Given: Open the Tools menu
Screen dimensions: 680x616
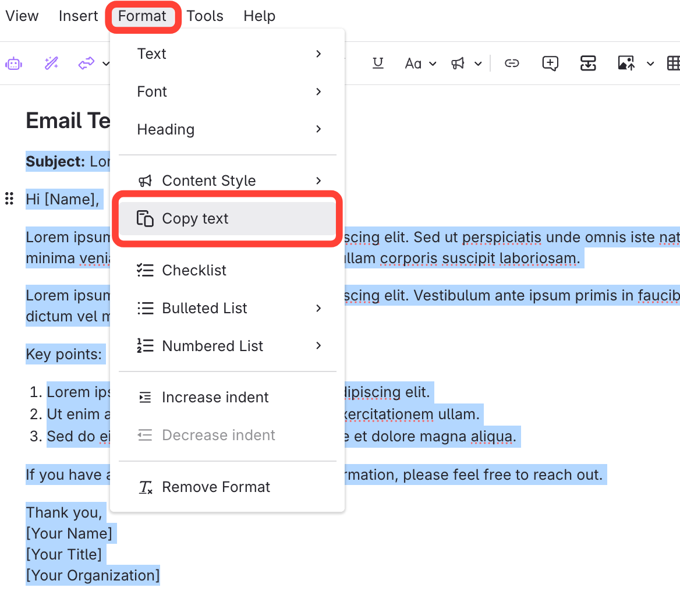Looking at the screenshot, I should point(205,16).
